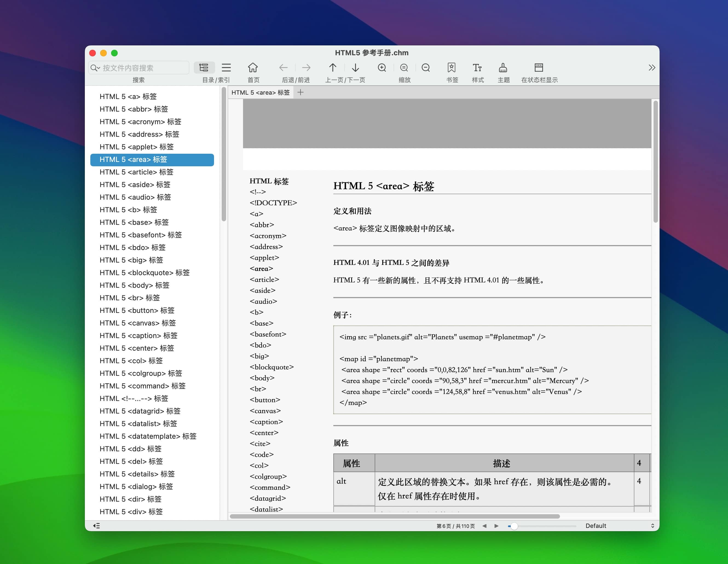
Task: Follow the <article> link in page
Action: (x=264, y=280)
